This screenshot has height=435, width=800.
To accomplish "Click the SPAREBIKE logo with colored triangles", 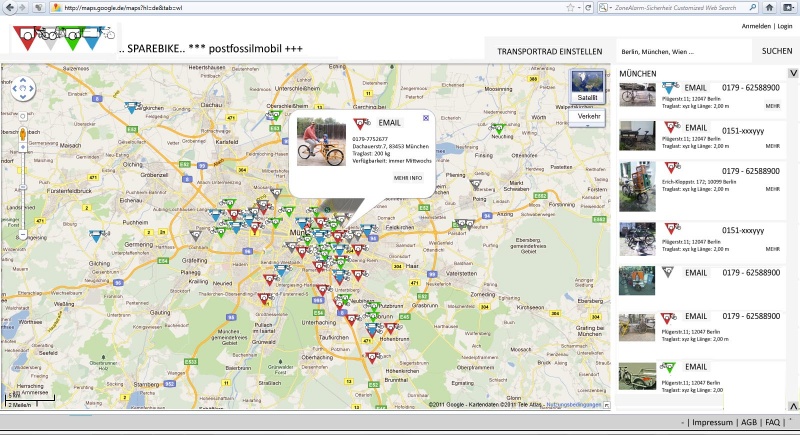I will (60, 39).
